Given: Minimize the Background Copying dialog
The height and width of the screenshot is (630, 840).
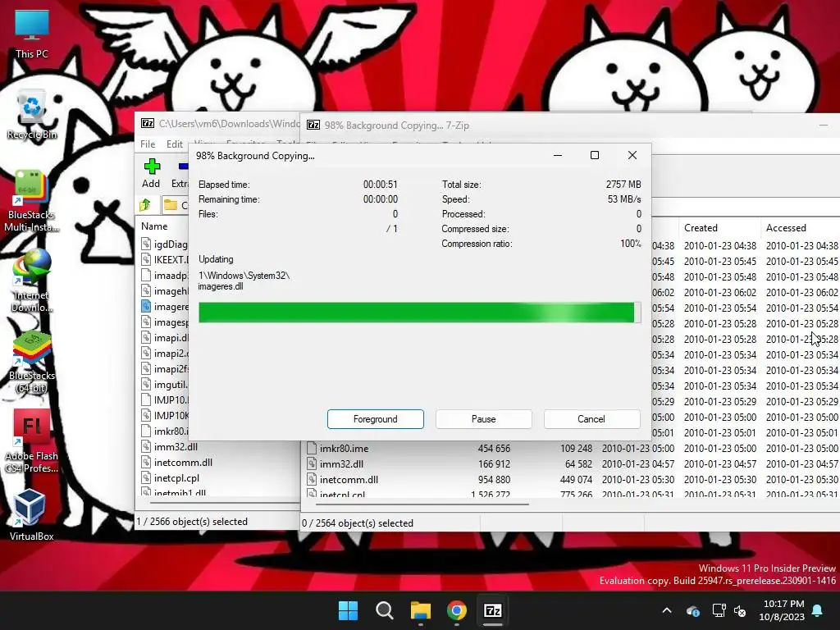Looking at the screenshot, I should (x=558, y=155).
